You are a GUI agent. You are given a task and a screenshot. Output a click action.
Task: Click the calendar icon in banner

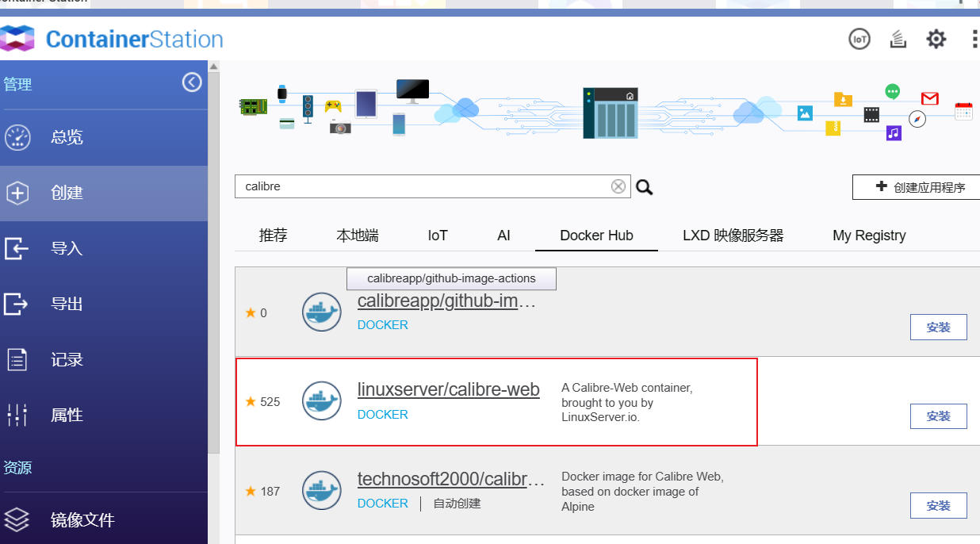coord(963,111)
